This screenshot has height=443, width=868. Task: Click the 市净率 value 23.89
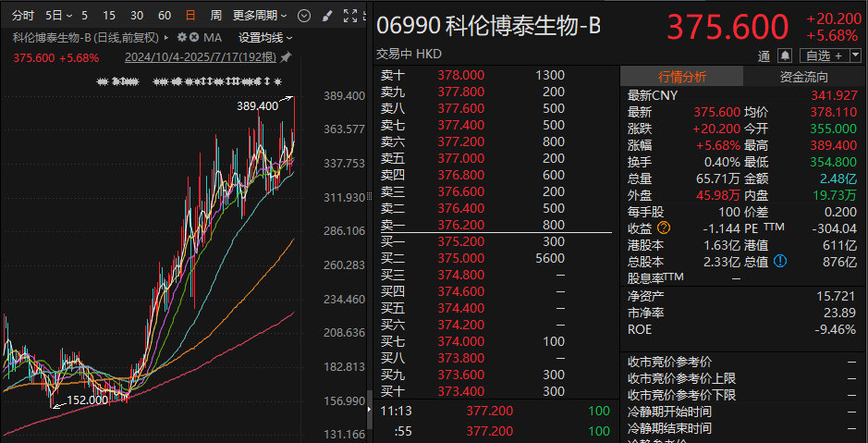[x=841, y=314]
